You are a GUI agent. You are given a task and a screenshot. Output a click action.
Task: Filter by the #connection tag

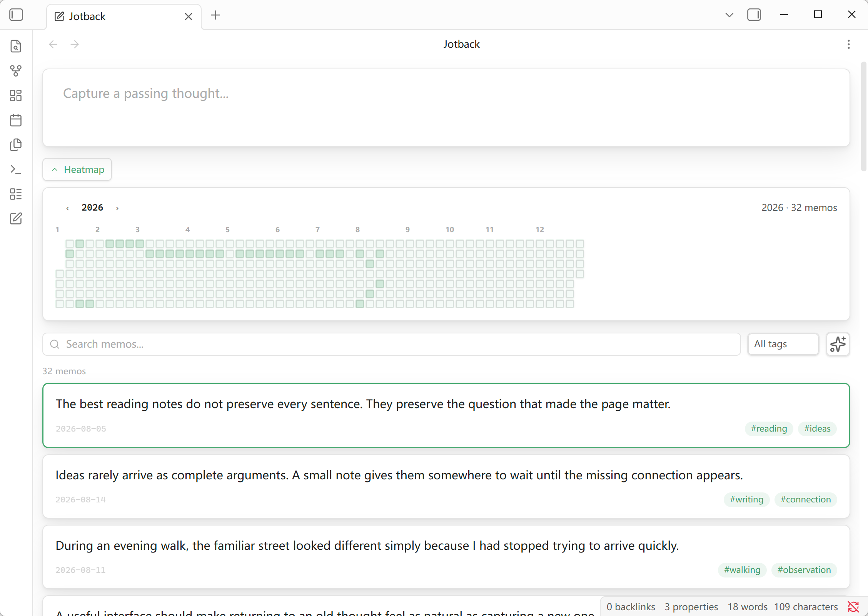[806, 499]
